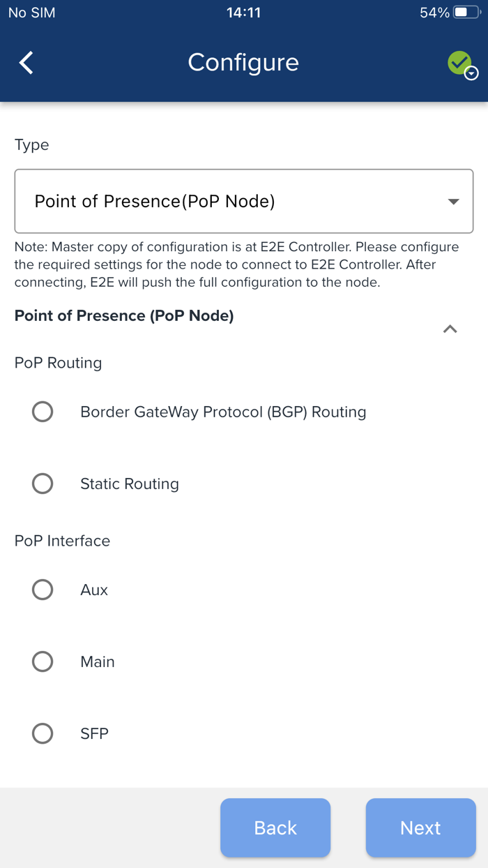
Task: Tap the Type field label
Action: [x=32, y=145]
